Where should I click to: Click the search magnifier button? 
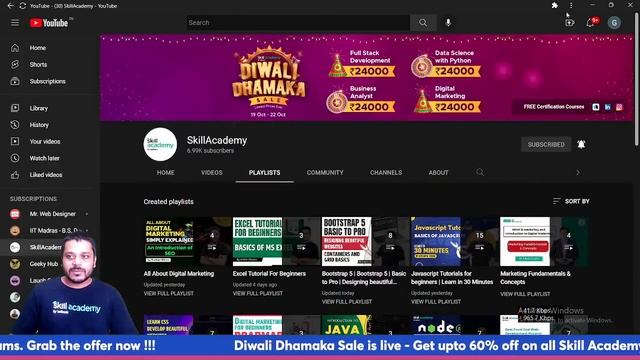pyautogui.click(x=423, y=23)
